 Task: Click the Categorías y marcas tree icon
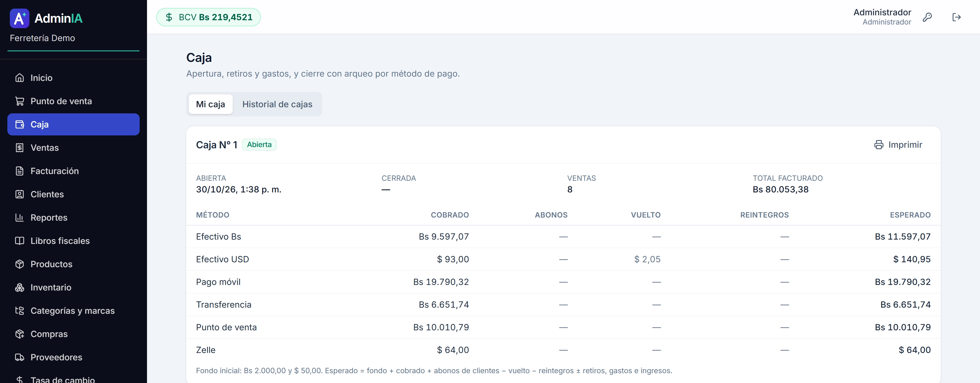[x=19, y=311]
